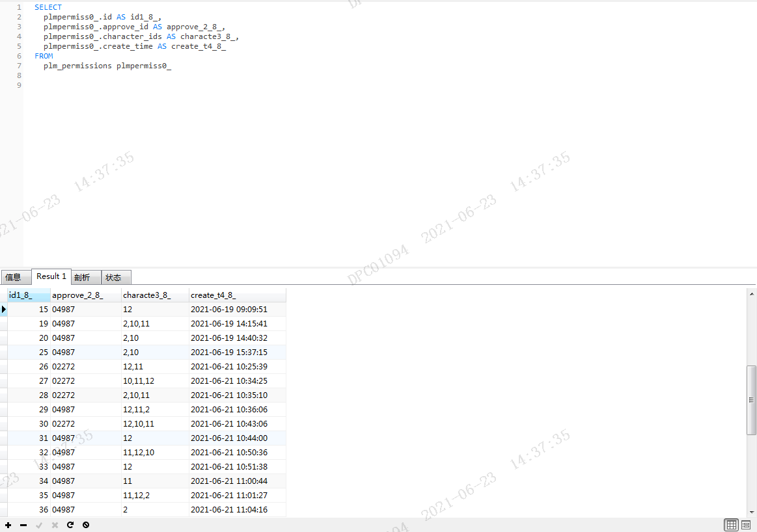Place cursor on plm_permissions table name
Screen dimensions: 757x532
(77, 66)
